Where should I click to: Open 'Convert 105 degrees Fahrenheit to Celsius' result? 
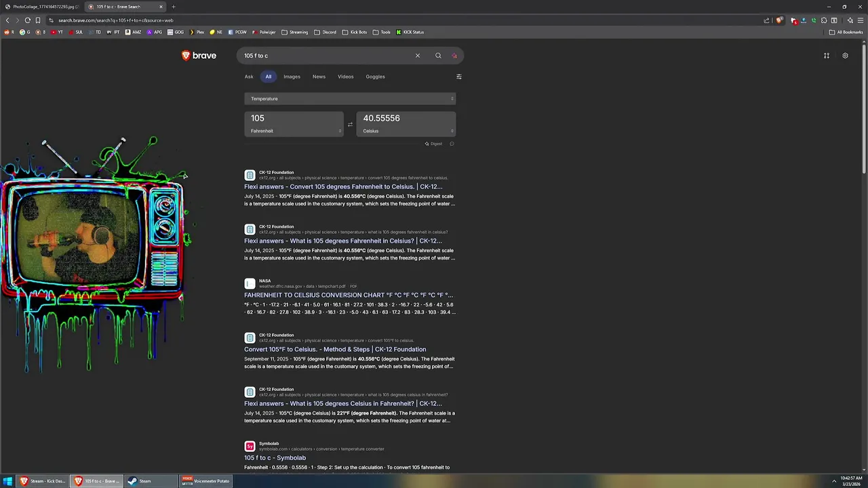click(x=343, y=186)
